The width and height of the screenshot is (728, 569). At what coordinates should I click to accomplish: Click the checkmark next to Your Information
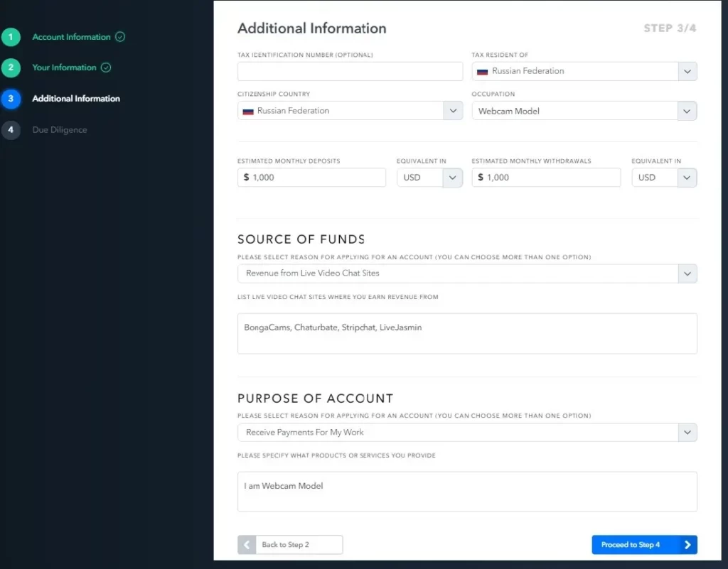[x=106, y=67]
